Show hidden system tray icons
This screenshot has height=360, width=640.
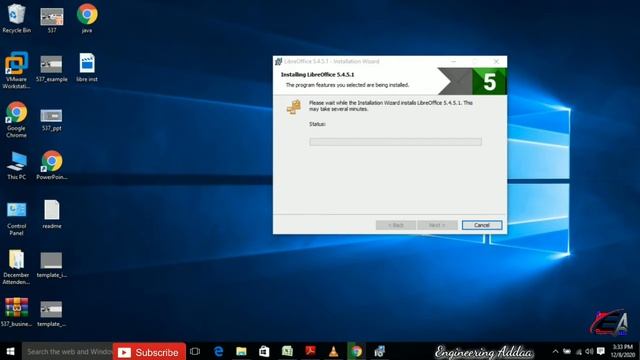pyautogui.click(x=555, y=351)
